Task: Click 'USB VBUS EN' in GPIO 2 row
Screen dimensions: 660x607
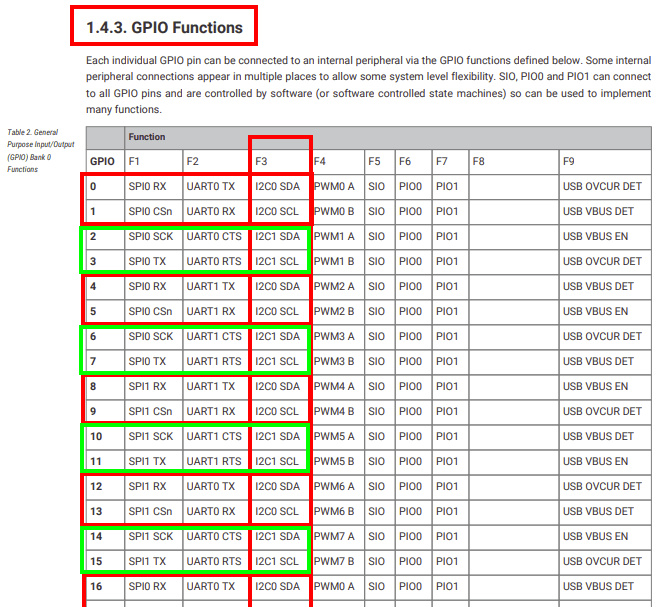Action: coord(595,237)
